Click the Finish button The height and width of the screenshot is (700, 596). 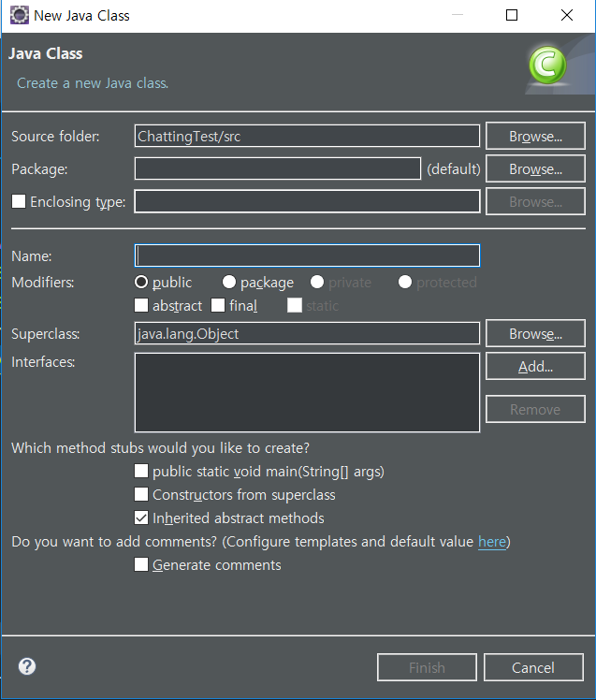pyautogui.click(x=427, y=667)
